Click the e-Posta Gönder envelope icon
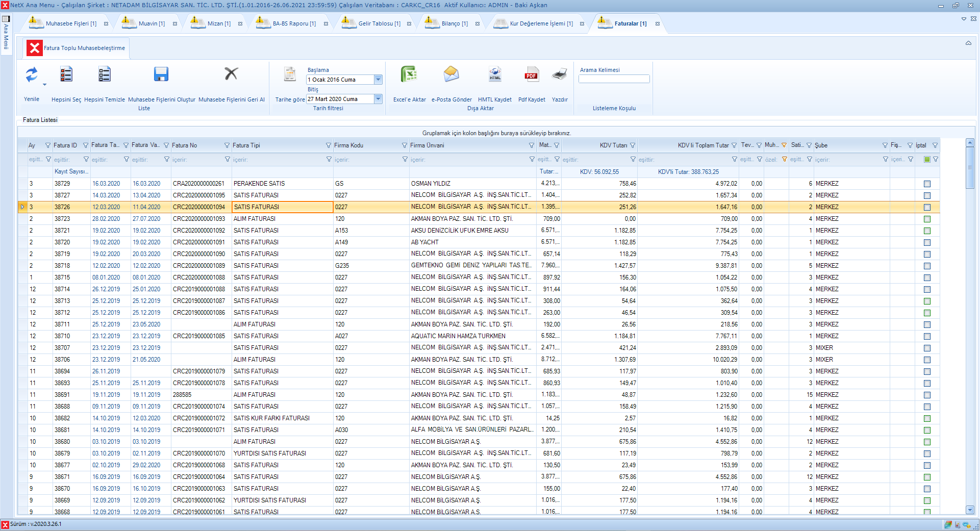The image size is (980, 531). tap(451, 74)
